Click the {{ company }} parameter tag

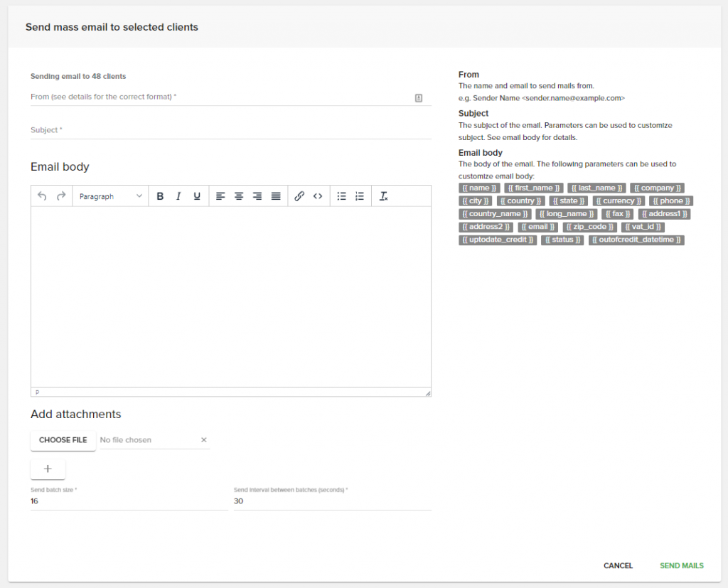tap(658, 188)
